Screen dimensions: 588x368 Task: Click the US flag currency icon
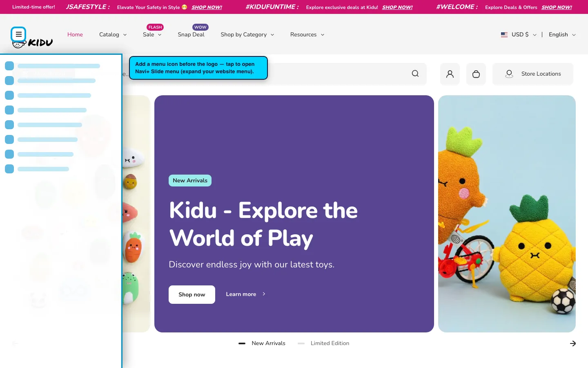[504, 35]
